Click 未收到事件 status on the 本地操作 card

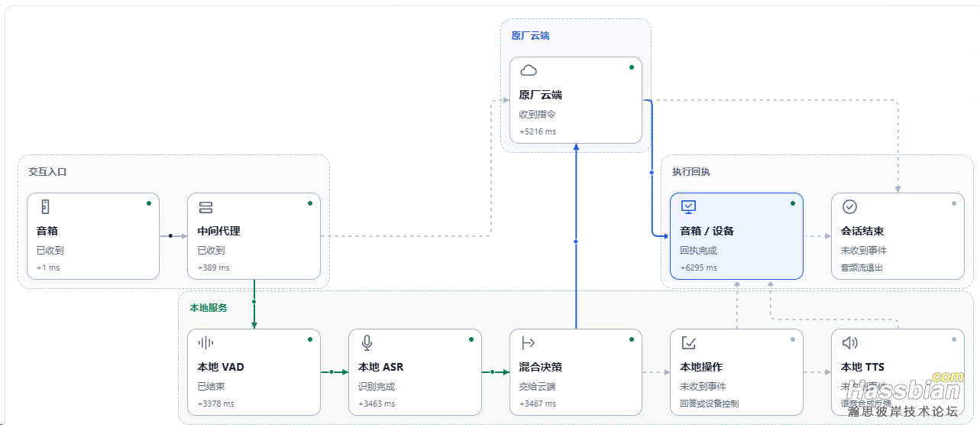click(703, 386)
